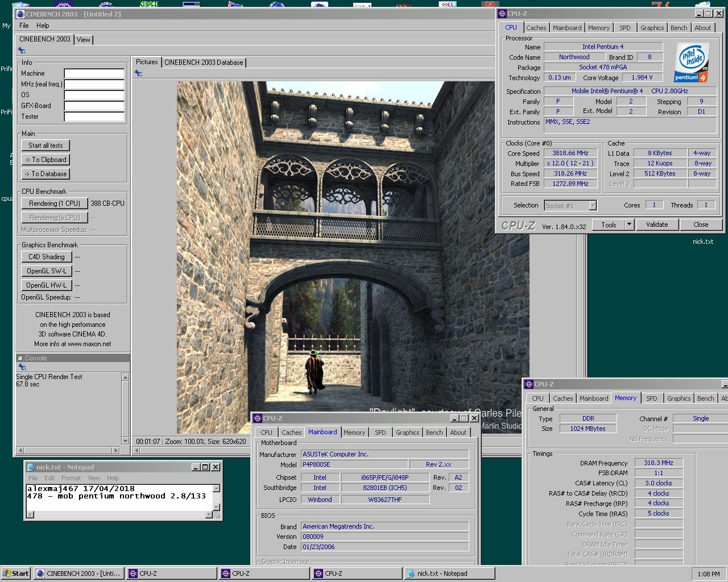Open the File menu in CINEBENCH
The height and width of the screenshot is (582, 728).
click(24, 26)
